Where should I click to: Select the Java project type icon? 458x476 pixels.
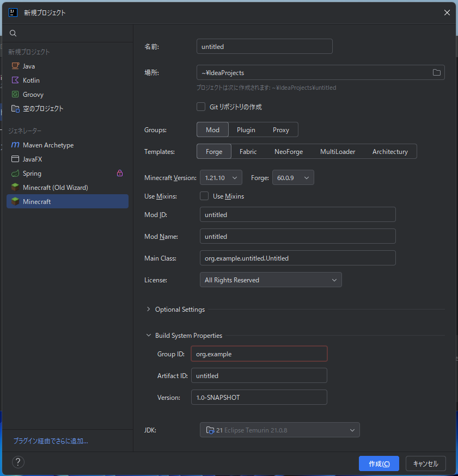15,66
